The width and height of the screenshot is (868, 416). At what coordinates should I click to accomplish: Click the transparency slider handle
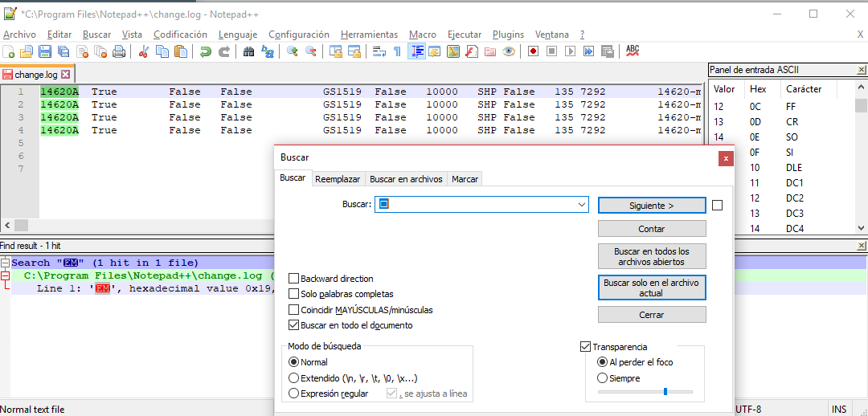coord(665,392)
